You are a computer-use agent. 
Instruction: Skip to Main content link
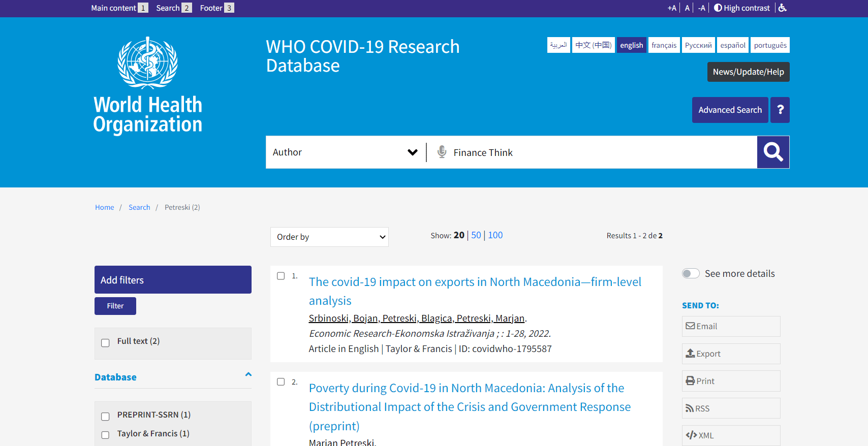coord(119,8)
